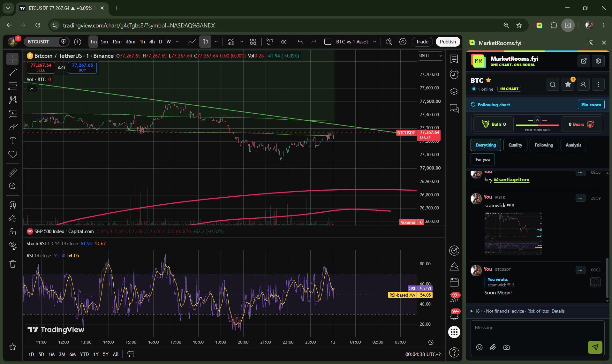The image size is (612, 364).
Task: Collapse the indicator legend chevron
Action: tap(32, 89)
